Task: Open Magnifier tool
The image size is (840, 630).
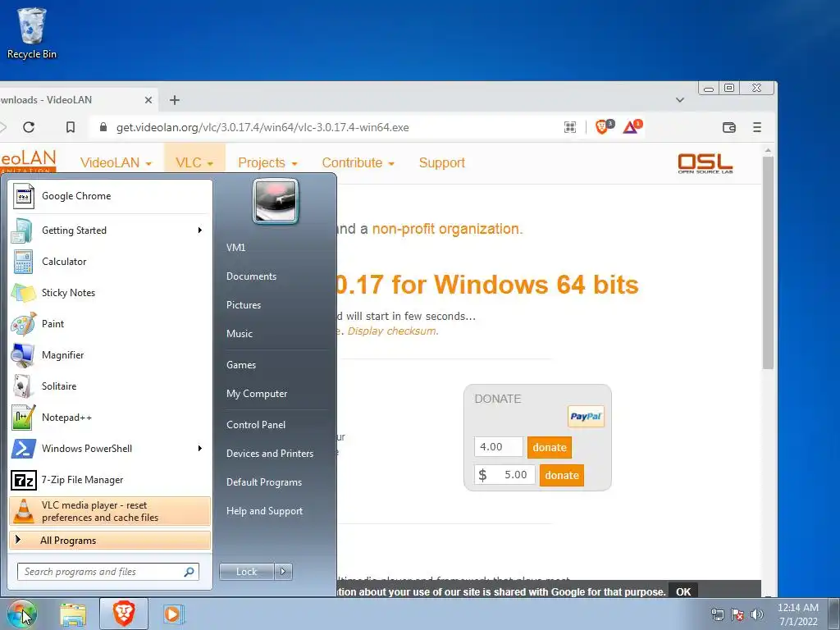Action: 110,354
